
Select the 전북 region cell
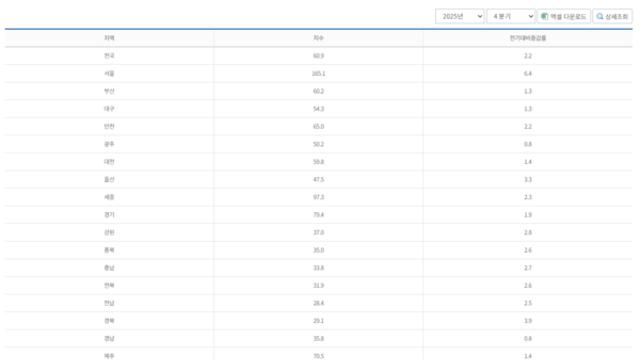point(109,286)
